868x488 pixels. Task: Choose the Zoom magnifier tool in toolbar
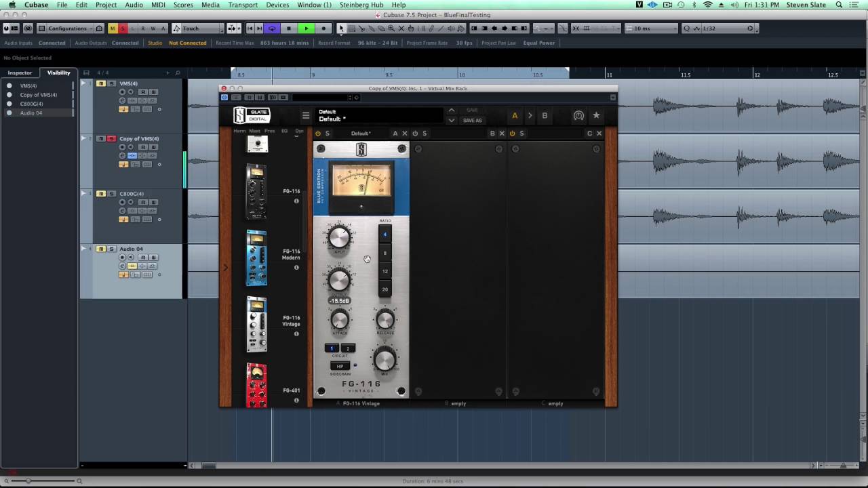pyautogui.click(x=391, y=28)
